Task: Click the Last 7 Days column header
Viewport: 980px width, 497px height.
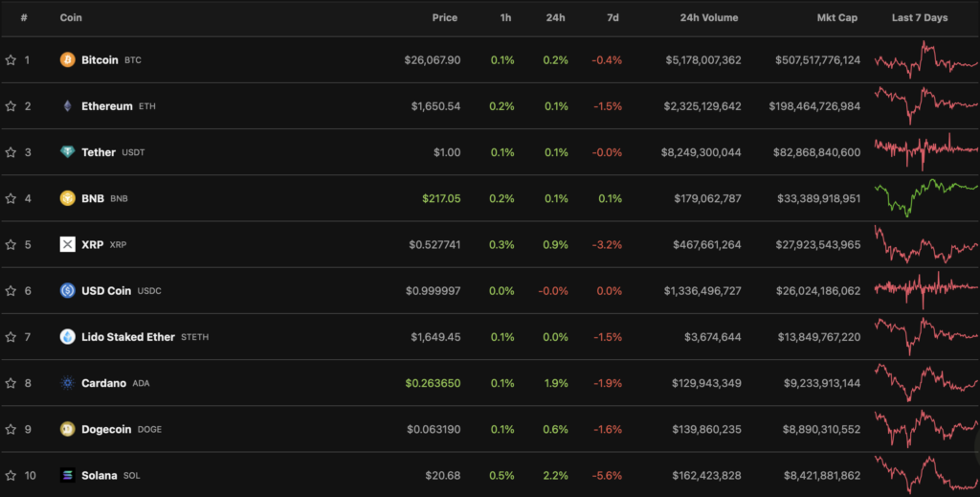Action: click(x=920, y=17)
